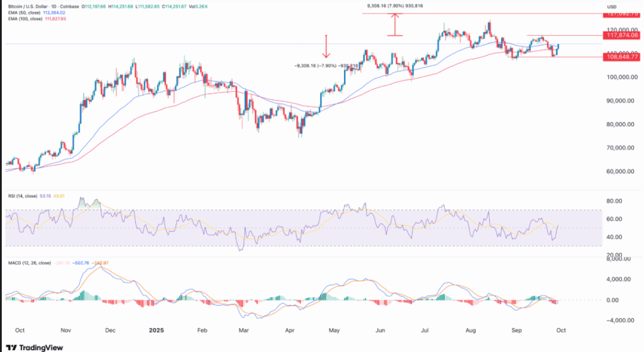Open the USD currency selector

pyautogui.click(x=611, y=6)
